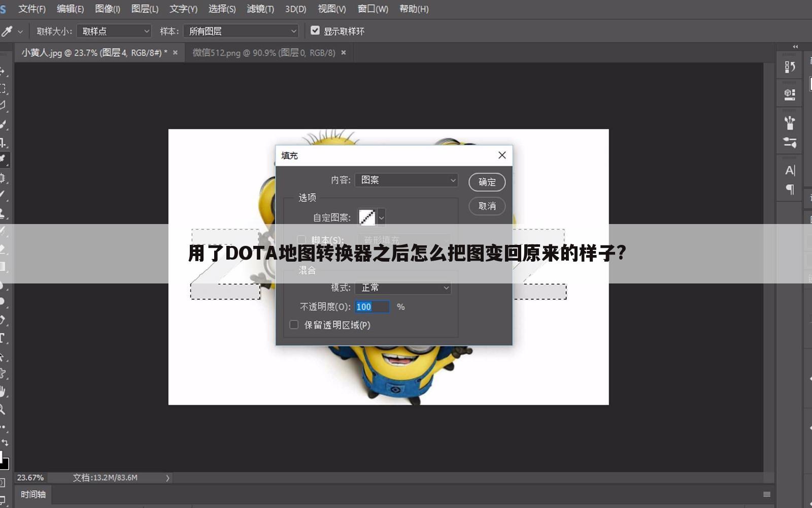Open the 编辑(E) menu

[x=70, y=9]
